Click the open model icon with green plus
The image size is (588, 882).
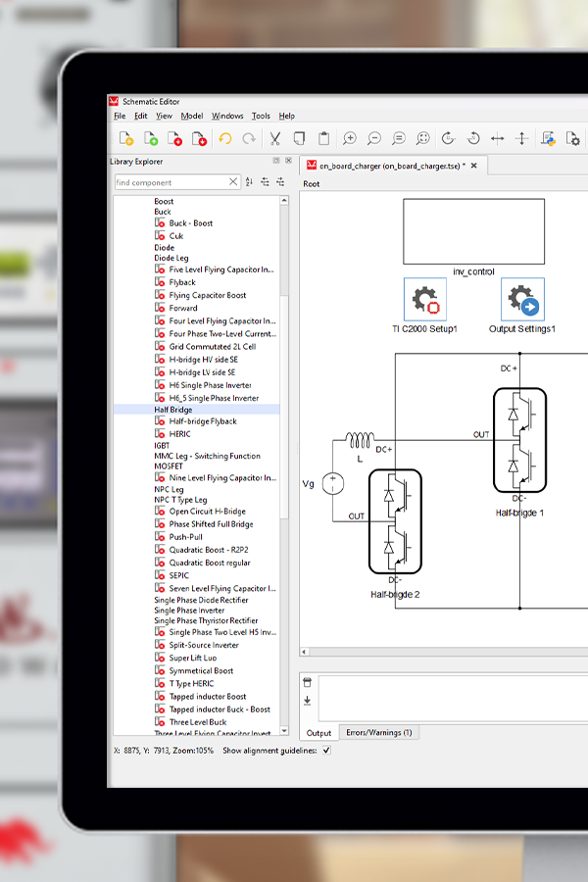(x=151, y=138)
